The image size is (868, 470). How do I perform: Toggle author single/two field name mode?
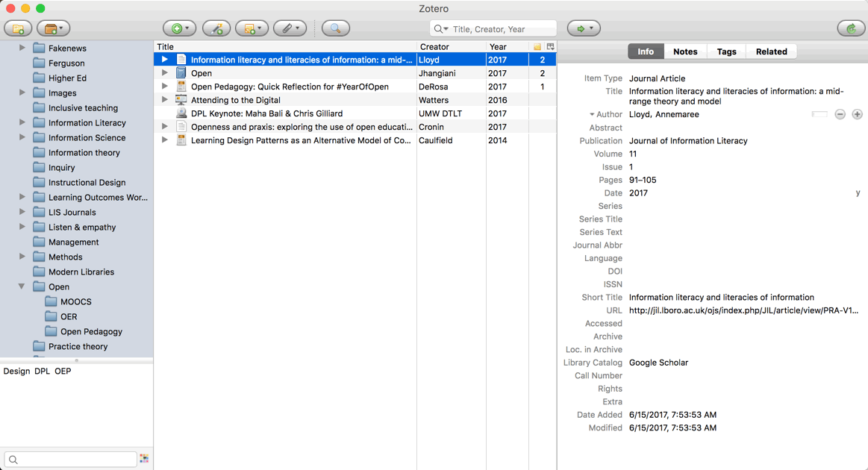click(819, 114)
